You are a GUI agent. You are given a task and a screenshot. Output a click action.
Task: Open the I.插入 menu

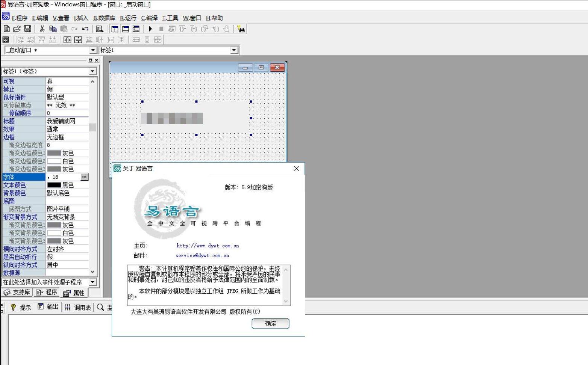81,18
